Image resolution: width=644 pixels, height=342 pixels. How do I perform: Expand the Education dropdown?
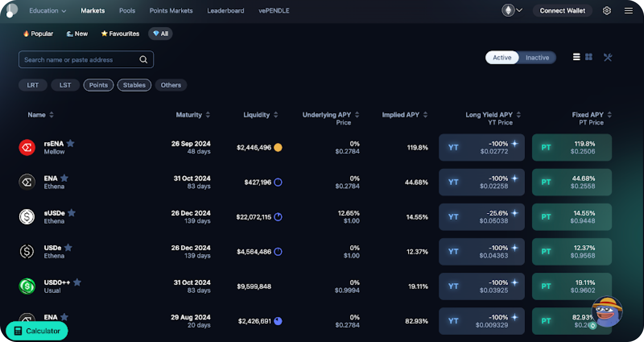tap(47, 10)
